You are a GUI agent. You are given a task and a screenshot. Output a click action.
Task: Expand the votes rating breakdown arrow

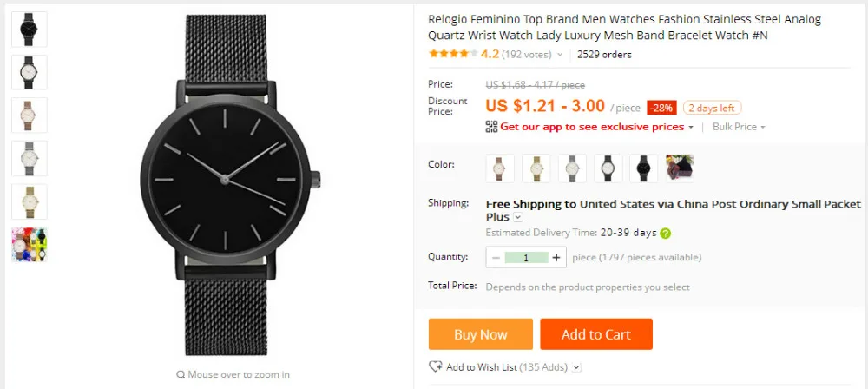click(560, 55)
